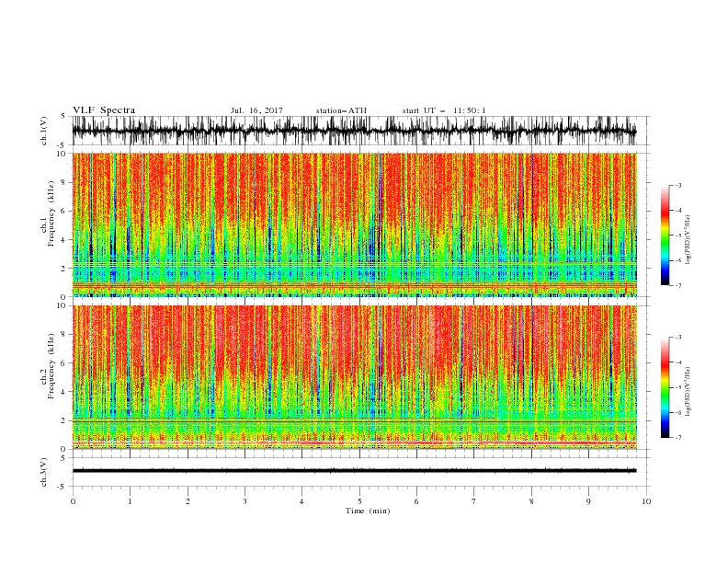Click the ch.3(V) axis label

(x=44, y=472)
